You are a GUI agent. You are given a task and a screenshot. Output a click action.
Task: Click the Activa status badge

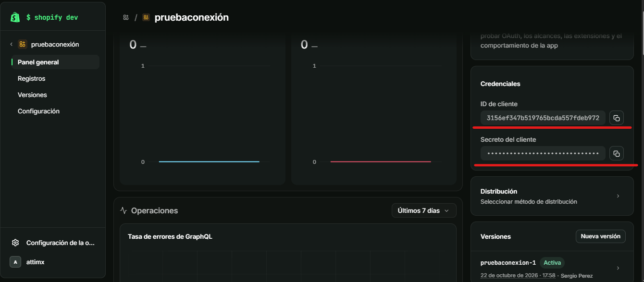tap(552, 263)
